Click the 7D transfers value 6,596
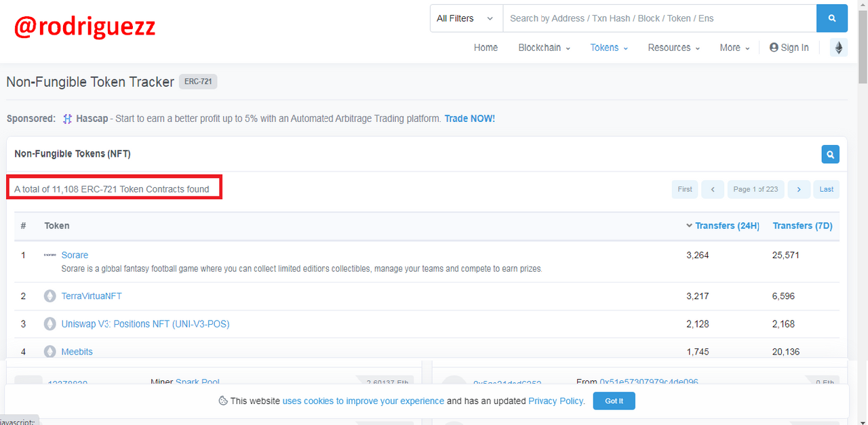868x425 pixels. pyautogui.click(x=783, y=296)
